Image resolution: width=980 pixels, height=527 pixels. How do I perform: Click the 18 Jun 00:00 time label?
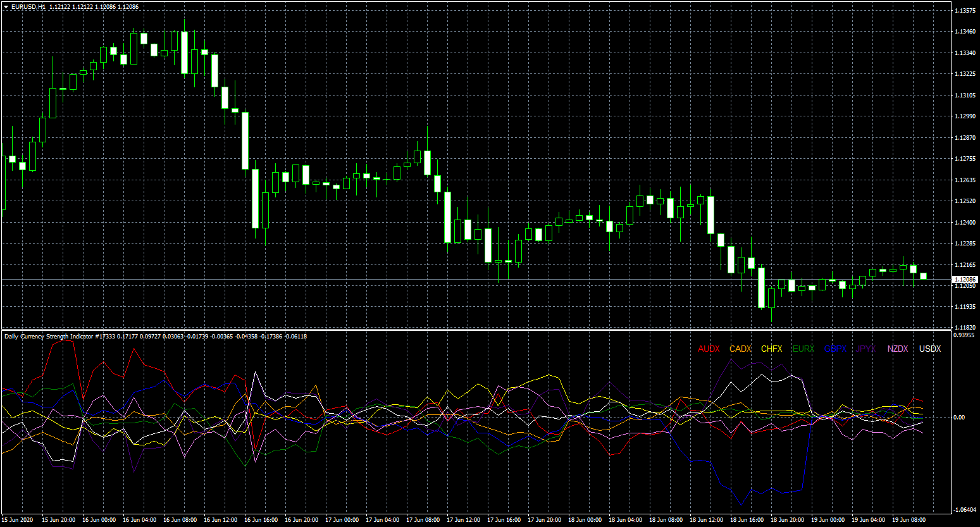585,520
